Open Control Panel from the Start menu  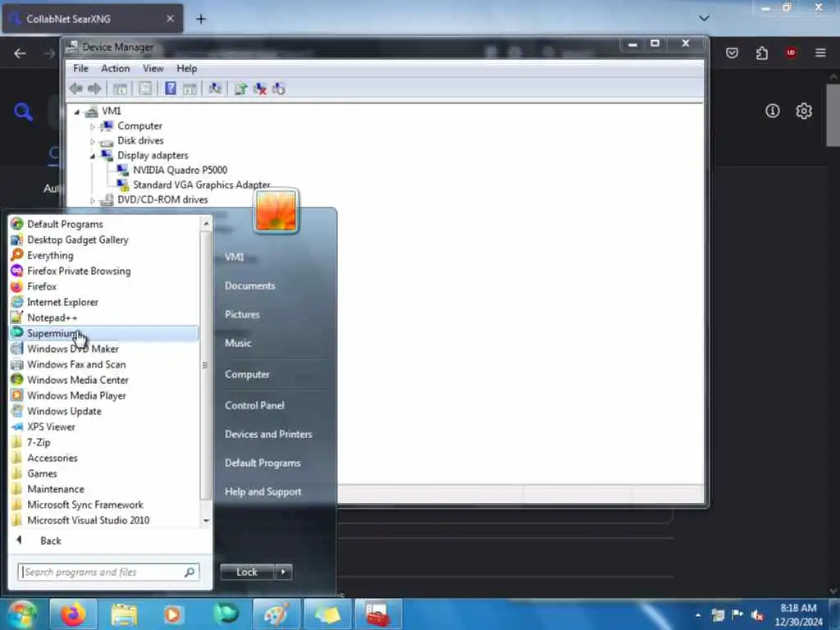[254, 405]
